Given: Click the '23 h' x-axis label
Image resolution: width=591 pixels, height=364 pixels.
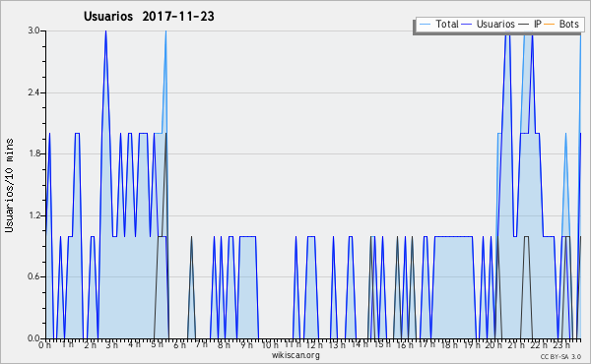Looking at the screenshot, I should point(561,344).
